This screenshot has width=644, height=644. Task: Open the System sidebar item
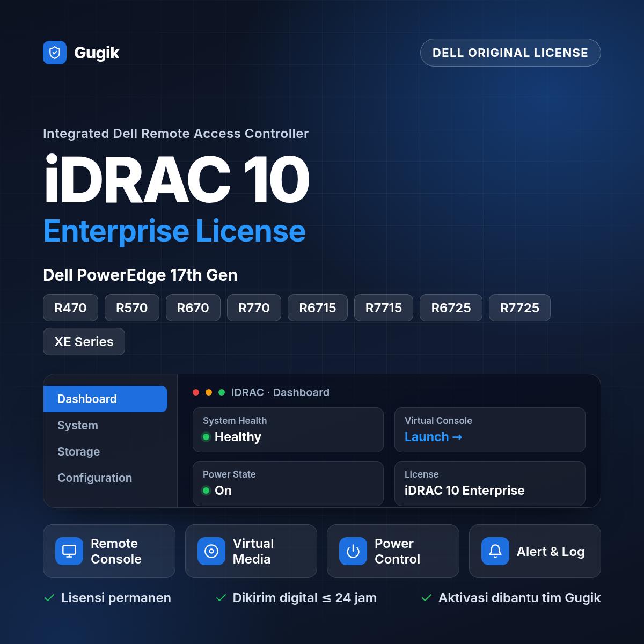coord(105,425)
